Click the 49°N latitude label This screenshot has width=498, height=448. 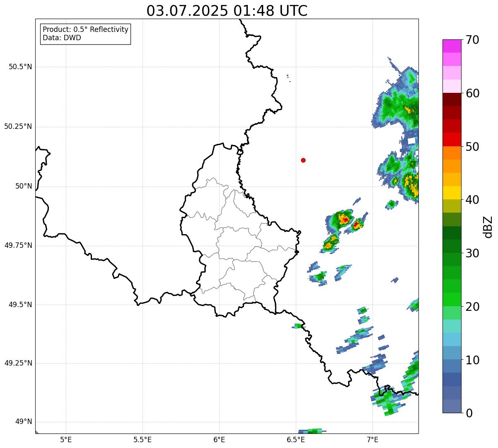(24, 422)
